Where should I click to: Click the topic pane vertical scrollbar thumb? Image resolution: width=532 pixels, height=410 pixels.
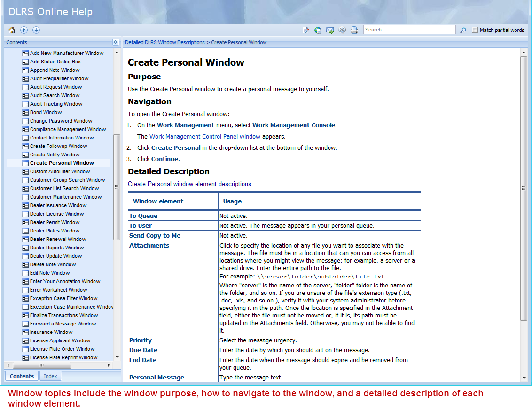524,188
